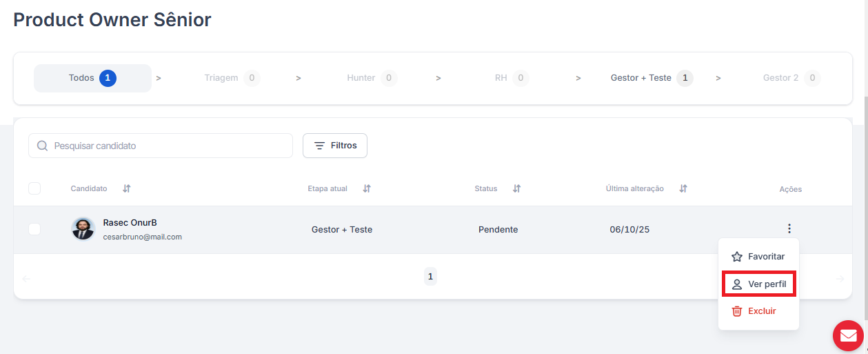Screen dimensions: 868x354
Task: Switch to the Todos stage tab
Action: point(92,78)
